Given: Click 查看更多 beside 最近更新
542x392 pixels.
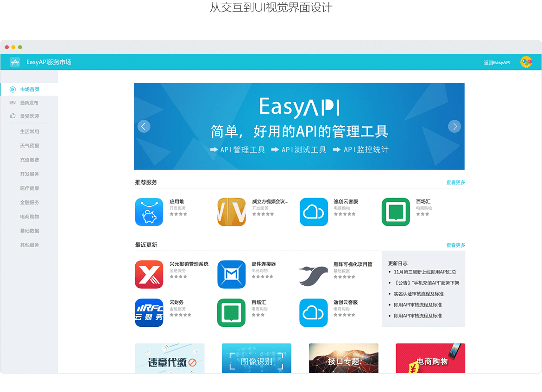Looking at the screenshot, I should pyautogui.click(x=455, y=245).
